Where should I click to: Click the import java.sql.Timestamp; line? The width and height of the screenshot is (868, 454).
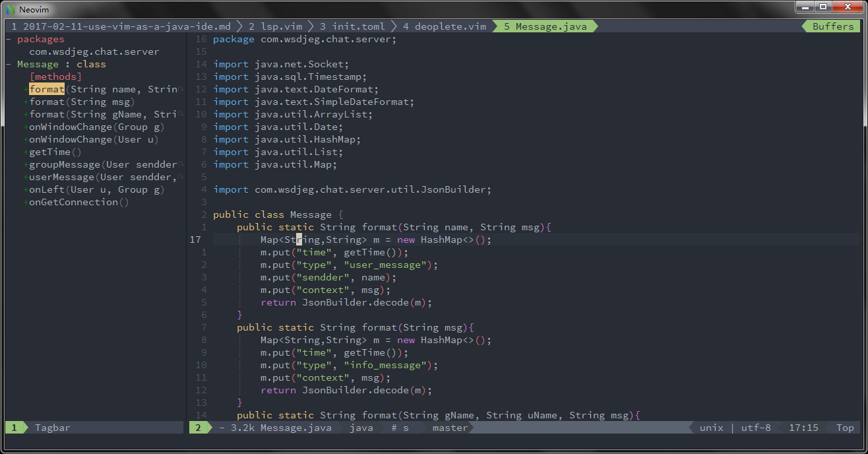[x=290, y=77]
